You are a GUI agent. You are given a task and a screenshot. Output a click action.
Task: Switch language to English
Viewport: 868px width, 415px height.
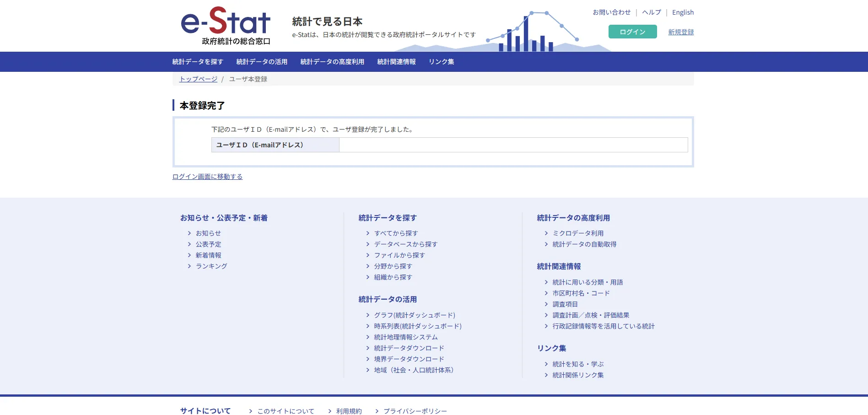point(683,12)
